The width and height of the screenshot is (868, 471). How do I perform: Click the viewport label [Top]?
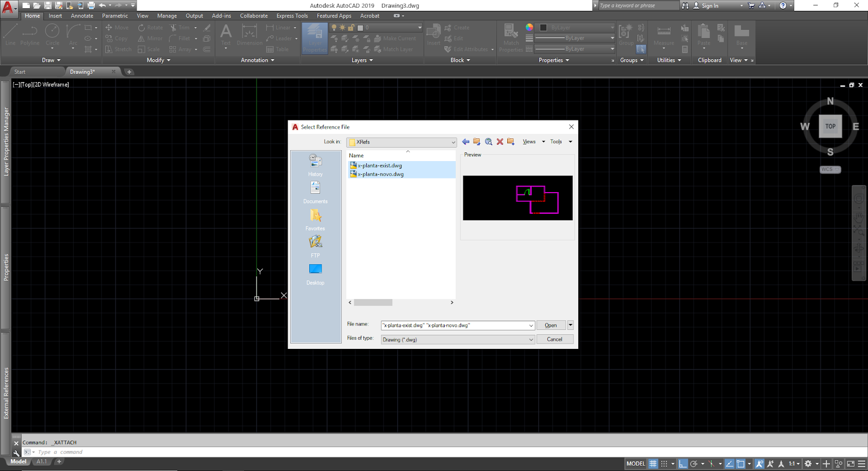(x=27, y=85)
